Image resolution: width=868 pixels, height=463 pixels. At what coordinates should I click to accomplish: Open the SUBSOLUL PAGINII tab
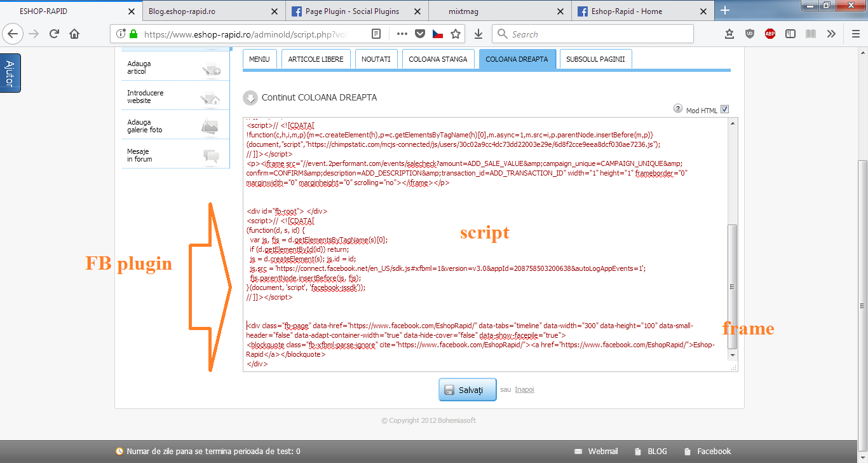595,59
